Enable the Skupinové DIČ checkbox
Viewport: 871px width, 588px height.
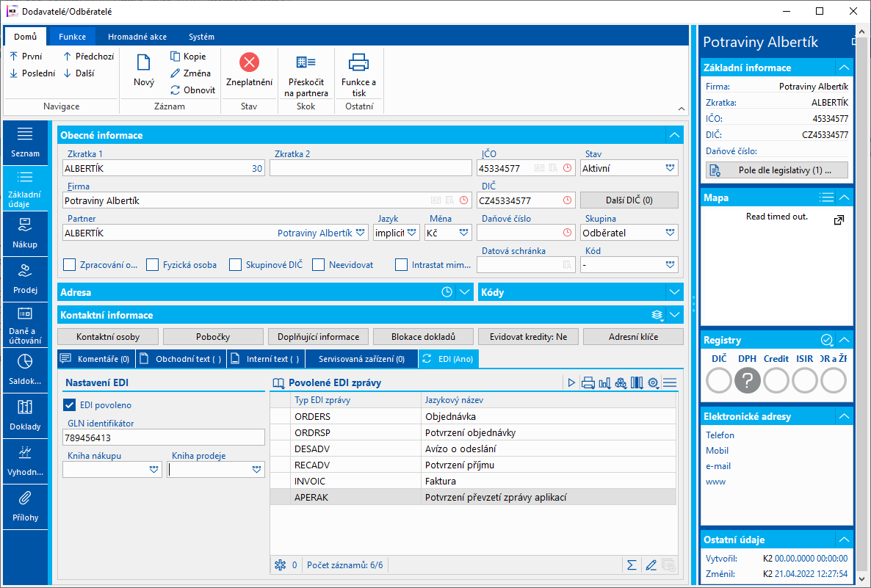[x=235, y=264]
